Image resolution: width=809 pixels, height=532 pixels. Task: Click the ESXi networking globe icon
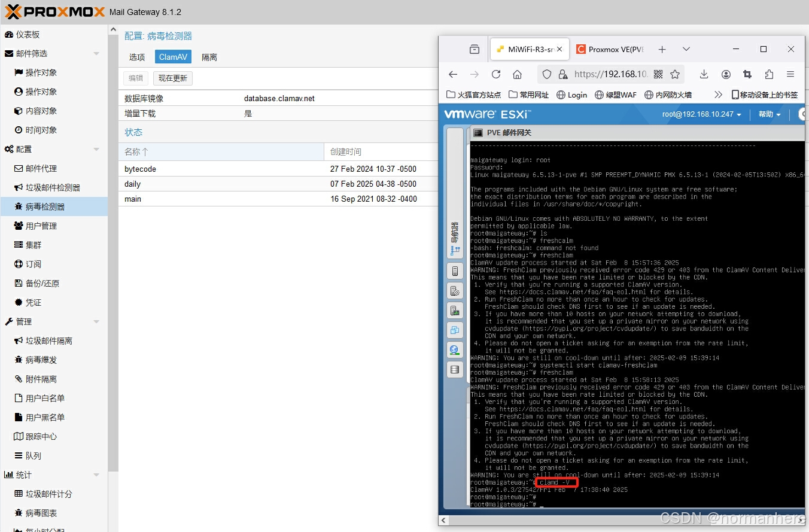click(x=455, y=349)
